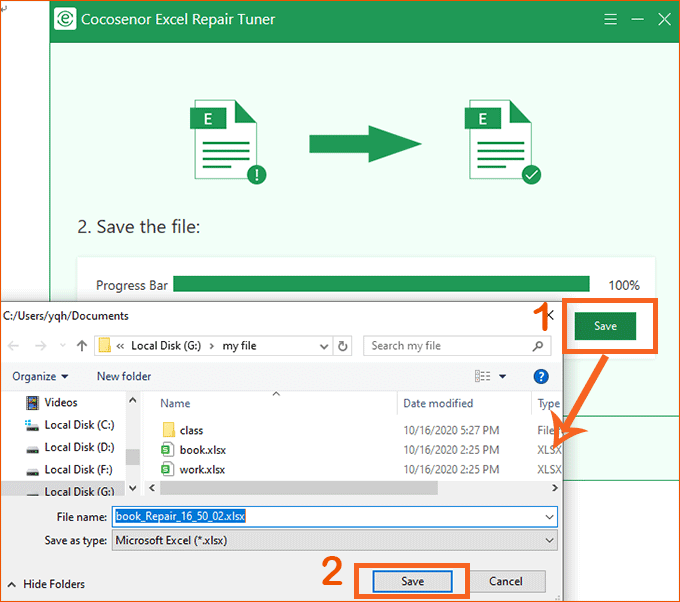
Task: Click 'my file' in the address path
Action: point(239,346)
